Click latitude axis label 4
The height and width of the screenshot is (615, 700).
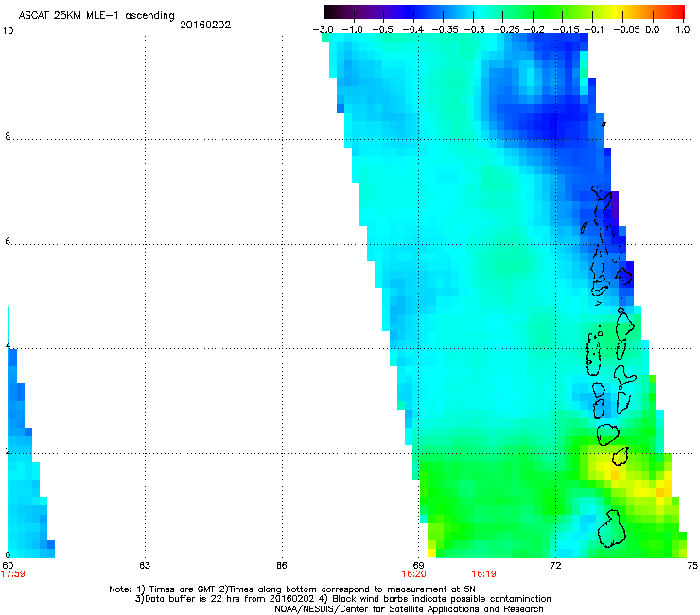tap(8, 345)
